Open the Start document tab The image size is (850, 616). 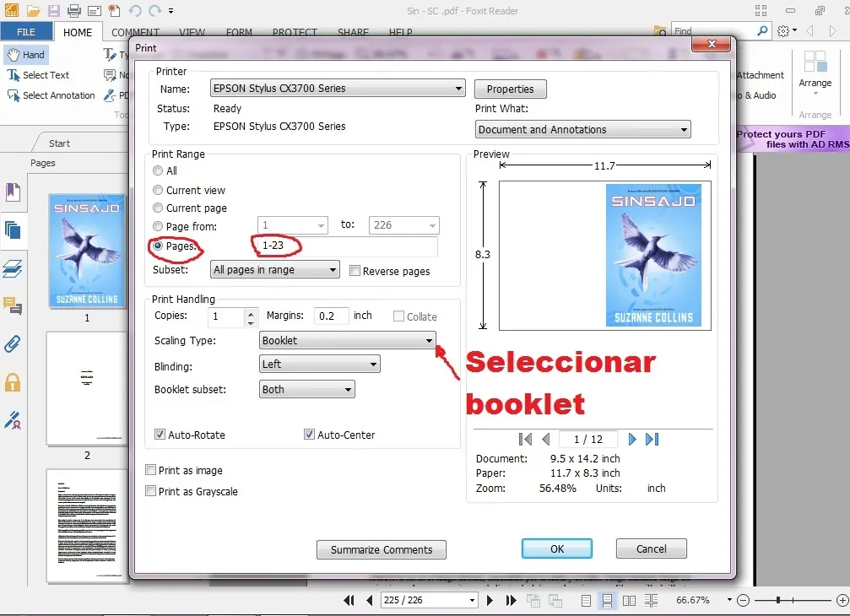pyautogui.click(x=59, y=143)
